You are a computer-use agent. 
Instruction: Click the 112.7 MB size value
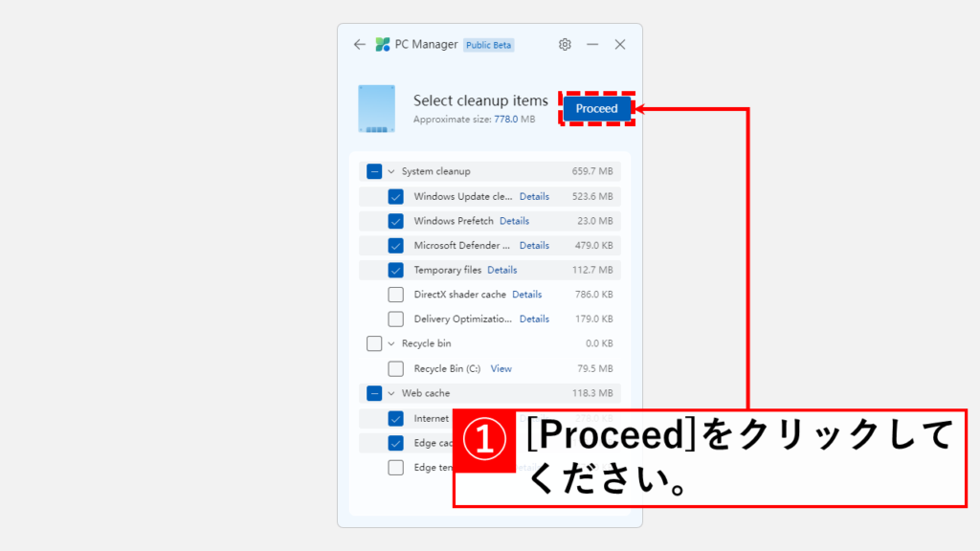click(x=592, y=270)
